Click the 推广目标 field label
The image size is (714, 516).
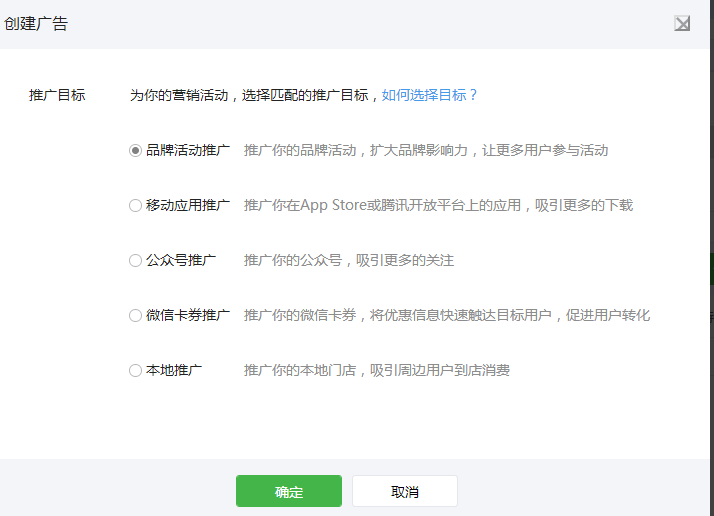[x=57, y=95]
